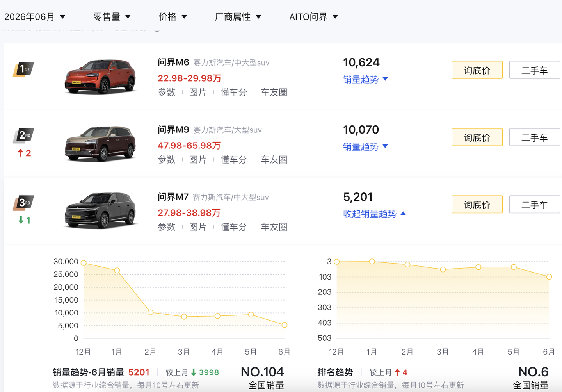This screenshot has height=392, width=562.
Task: Select the 6月 point on ranking chart
Action: [x=549, y=277]
